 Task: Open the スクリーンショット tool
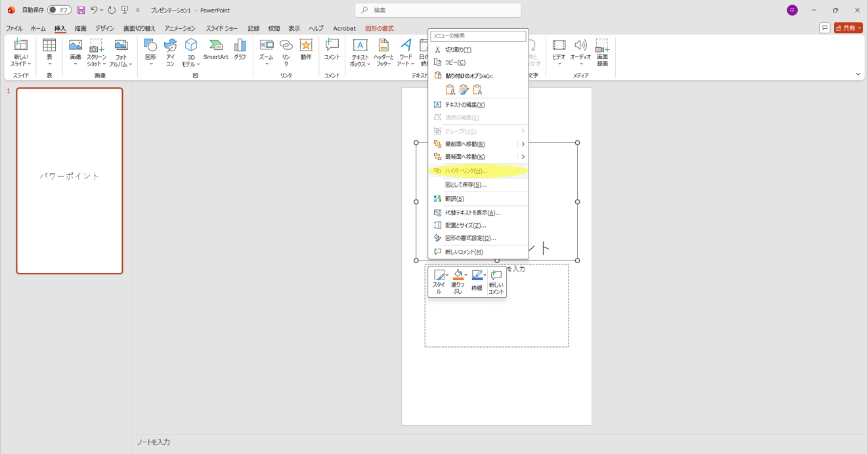(96, 52)
